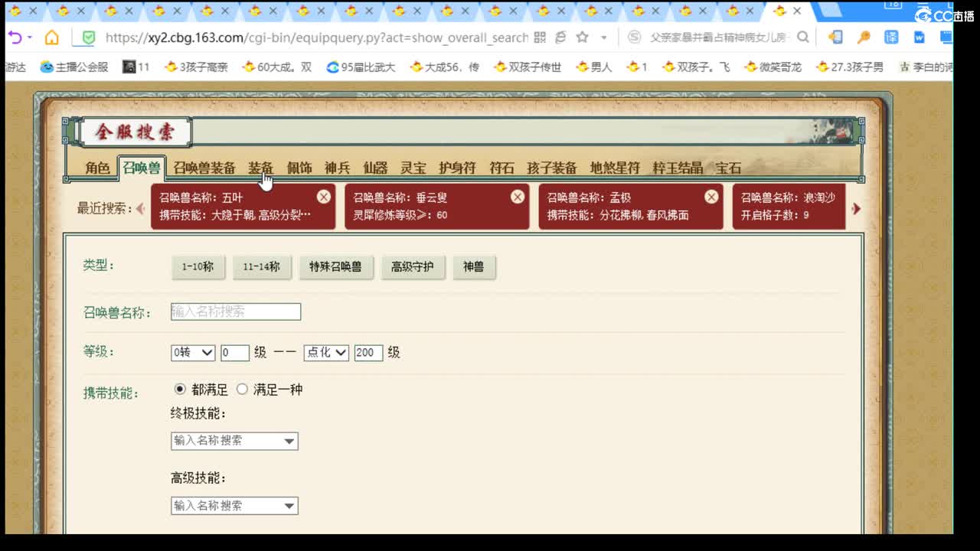Open bookmark 双孩子。飞

coord(696,67)
